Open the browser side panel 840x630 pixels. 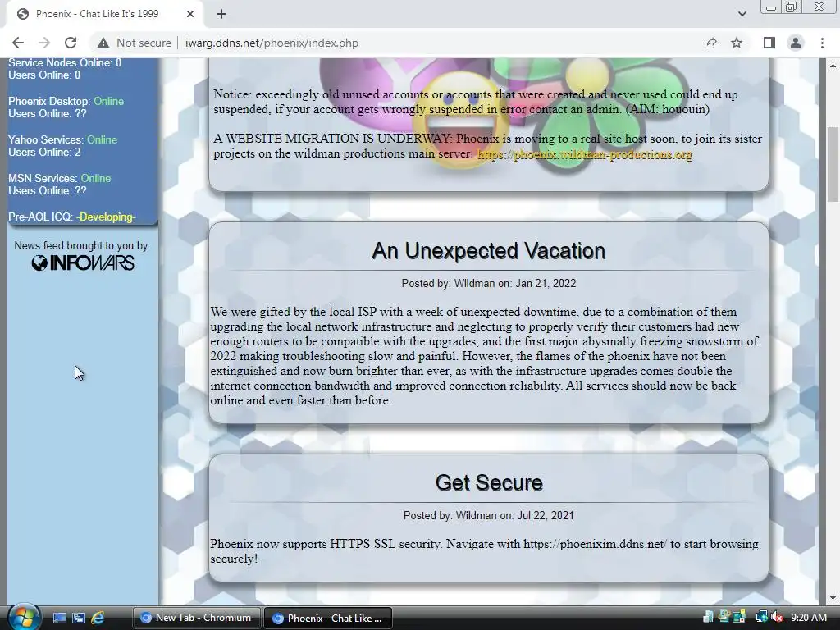(769, 43)
